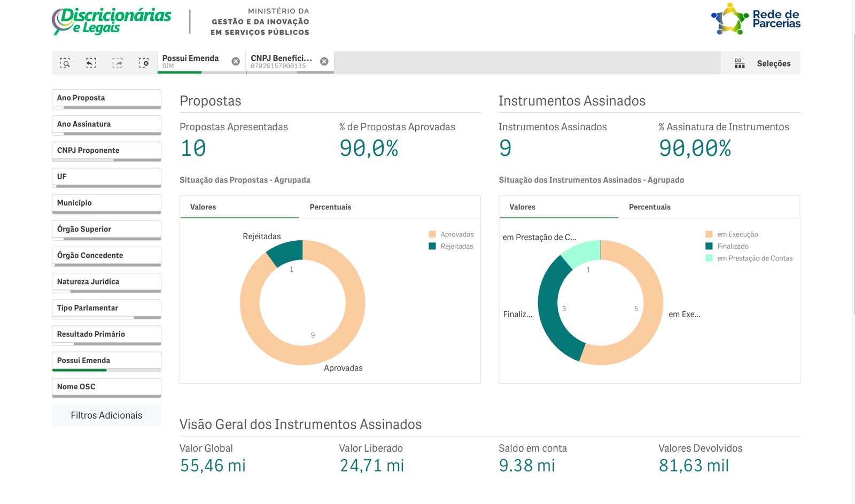Select the Finalizado legend entry
The image size is (855, 504).
733,246
